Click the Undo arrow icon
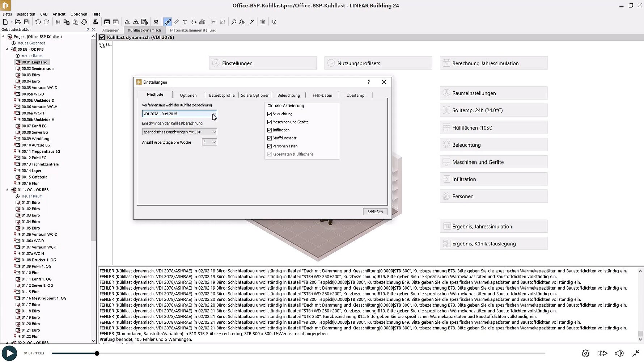Screen dimensions: 644x362 click(38, 22)
